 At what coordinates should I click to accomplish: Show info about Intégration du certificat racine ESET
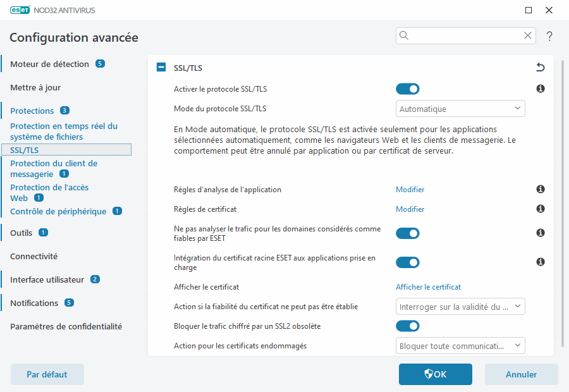[540, 262]
